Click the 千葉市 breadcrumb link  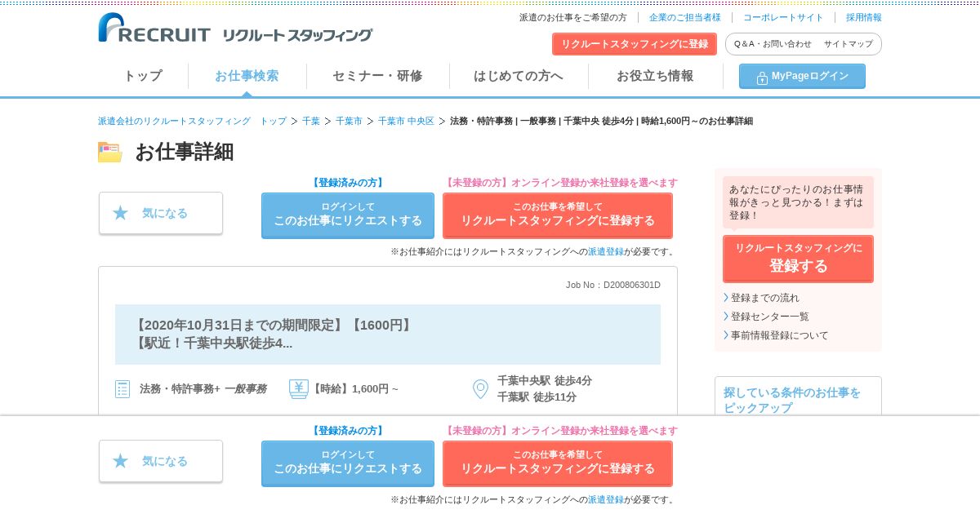[x=349, y=121]
